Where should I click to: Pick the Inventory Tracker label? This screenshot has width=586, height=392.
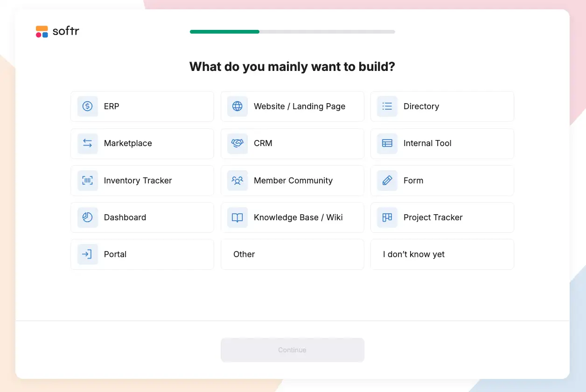point(138,181)
